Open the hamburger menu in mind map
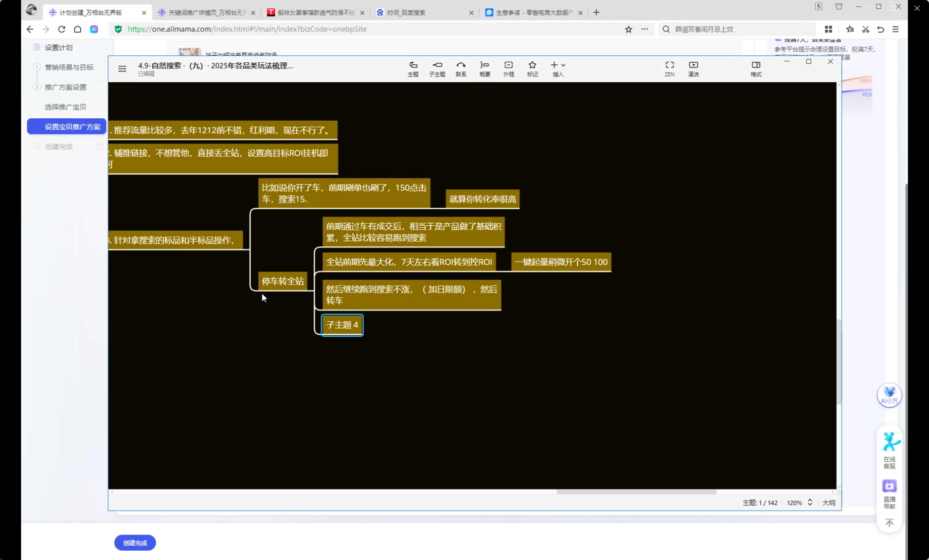 point(122,68)
